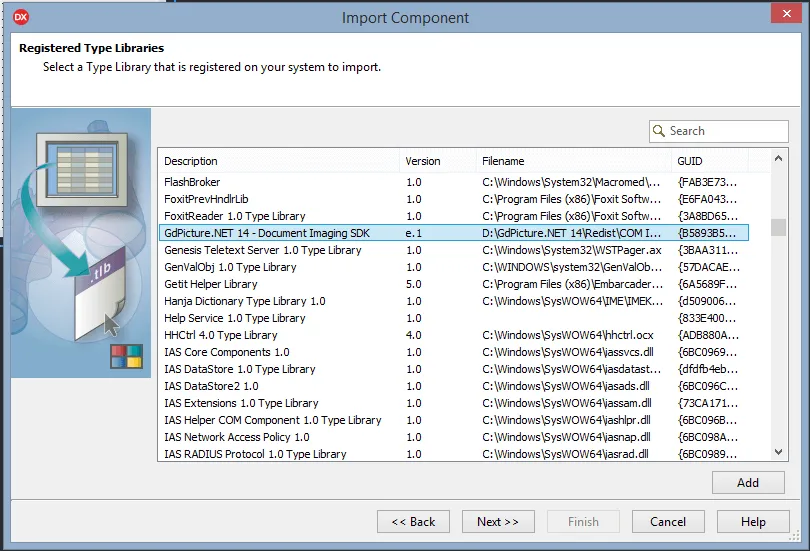Click GUID {FAB3E73... cell

click(707, 182)
